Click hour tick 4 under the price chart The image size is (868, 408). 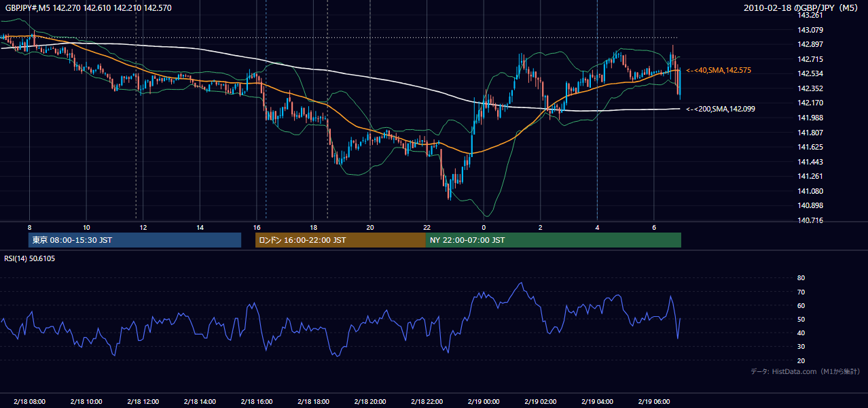tap(597, 227)
